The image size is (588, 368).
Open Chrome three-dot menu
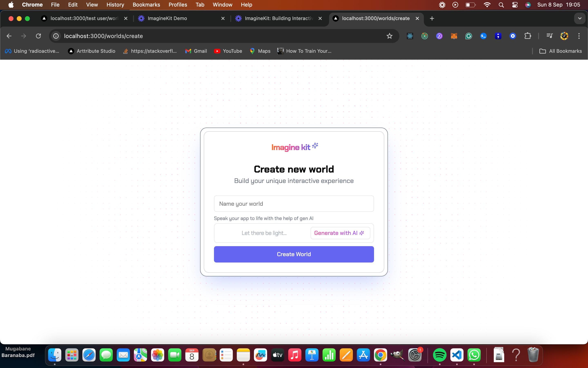coord(579,36)
